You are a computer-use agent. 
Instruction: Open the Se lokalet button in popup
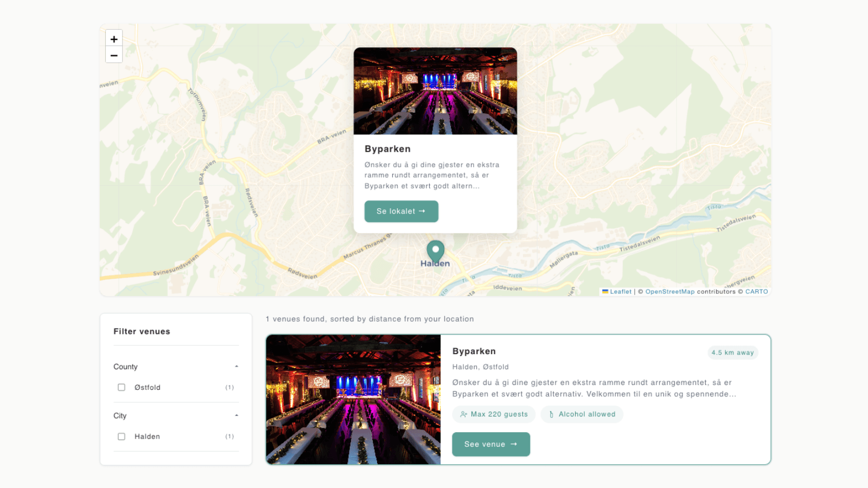tap(401, 211)
